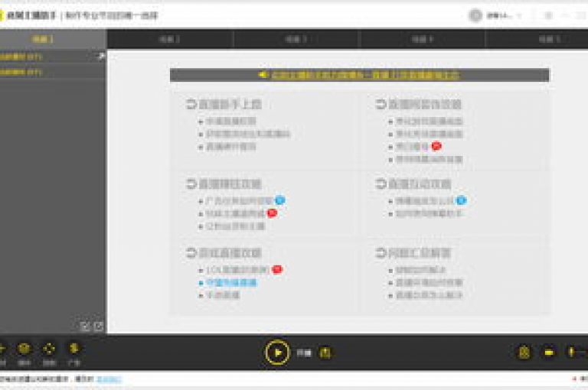Expand the dropdown arrow beside the username
Viewport: 588px width, 390px height.
pyautogui.click(x=519, y=16)
